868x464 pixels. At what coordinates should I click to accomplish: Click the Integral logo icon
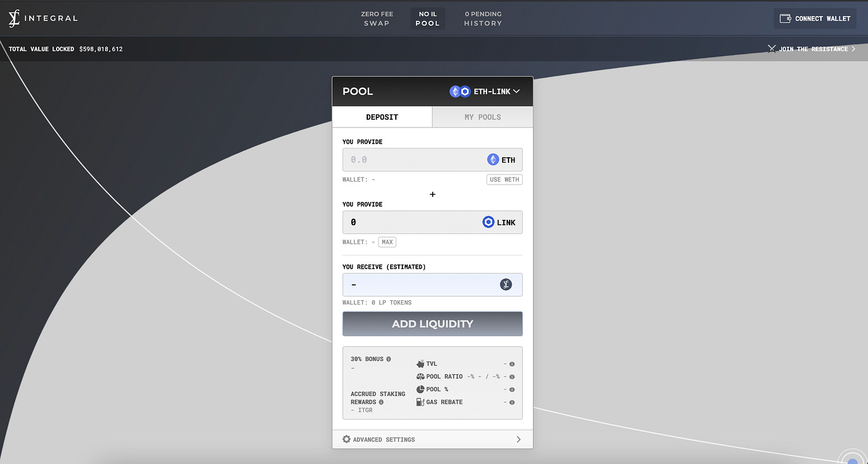click(x=14, y=18)
